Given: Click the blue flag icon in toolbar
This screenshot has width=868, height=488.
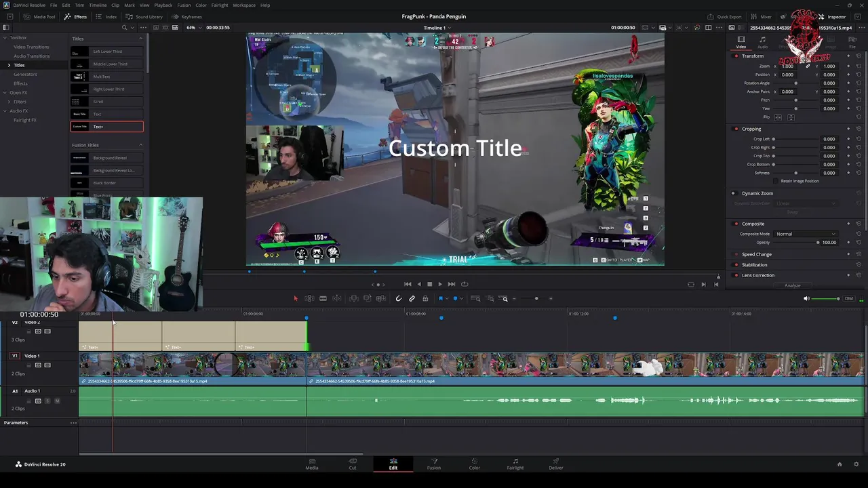Looking at the screenshot, I should [441, 298].
